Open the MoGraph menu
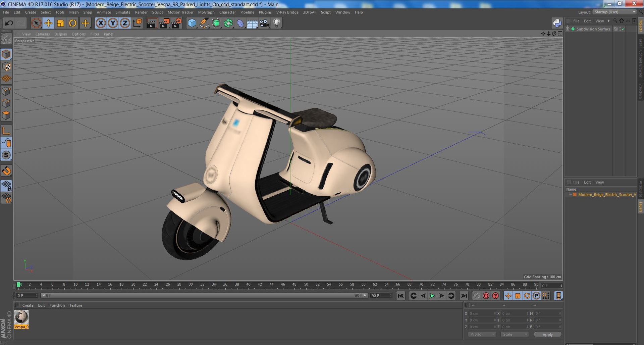 206,12
